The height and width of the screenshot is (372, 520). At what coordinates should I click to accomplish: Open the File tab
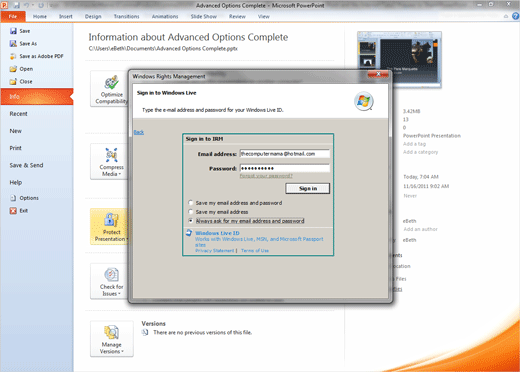click(x=13, y=16)
